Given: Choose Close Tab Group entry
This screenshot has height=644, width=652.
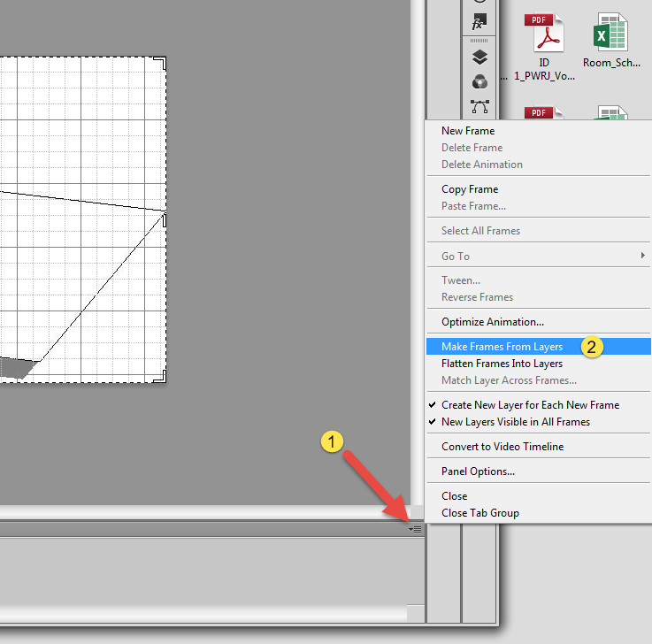Looking at the screenshot, I should click(x=538, y=513).
